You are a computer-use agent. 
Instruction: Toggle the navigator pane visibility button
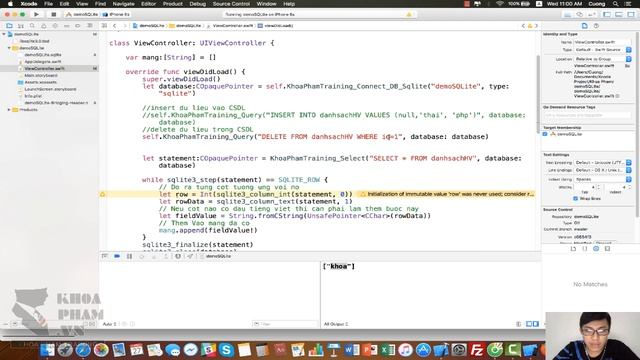coord(607,14)
